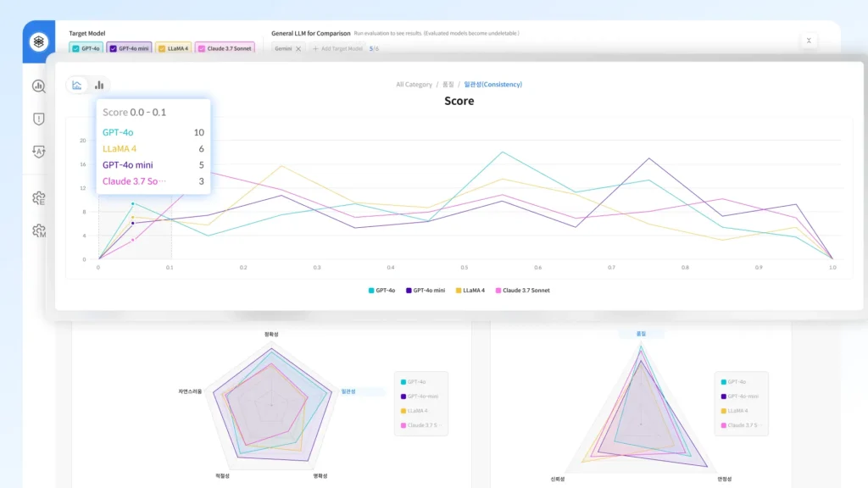Uncheck the GPT-4o target model

click(x=76, y=48)
